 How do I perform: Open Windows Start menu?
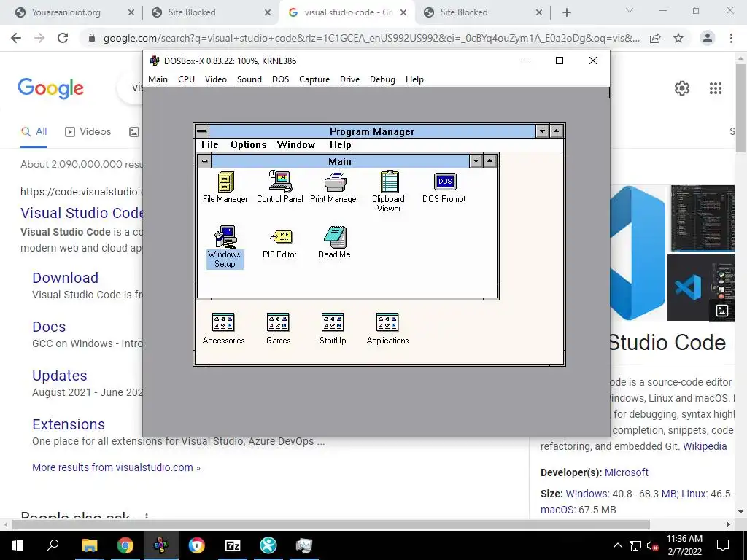18,545
